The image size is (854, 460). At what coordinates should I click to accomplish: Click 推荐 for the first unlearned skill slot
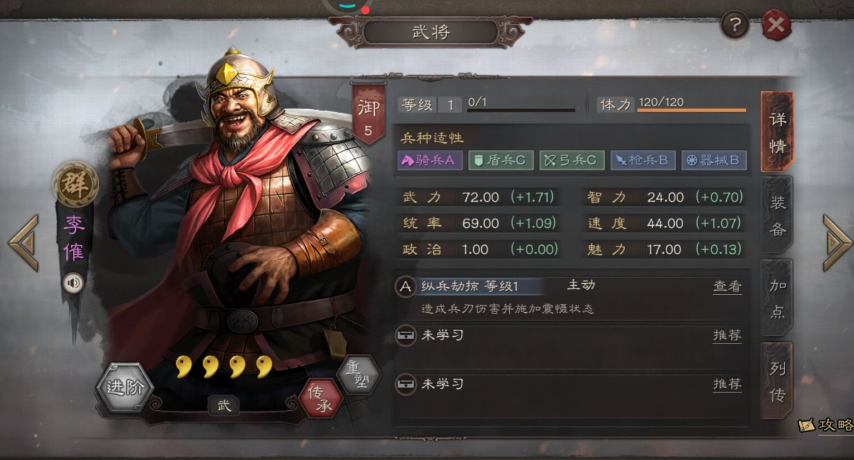(x=727, y=335)
